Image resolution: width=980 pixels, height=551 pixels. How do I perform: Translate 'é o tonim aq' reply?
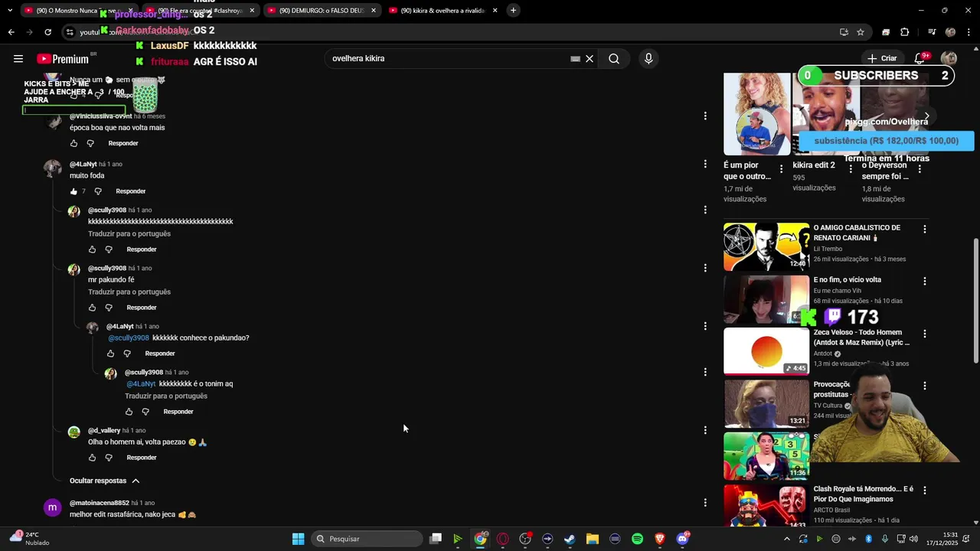pyautogui.click(x=166, y=396)
